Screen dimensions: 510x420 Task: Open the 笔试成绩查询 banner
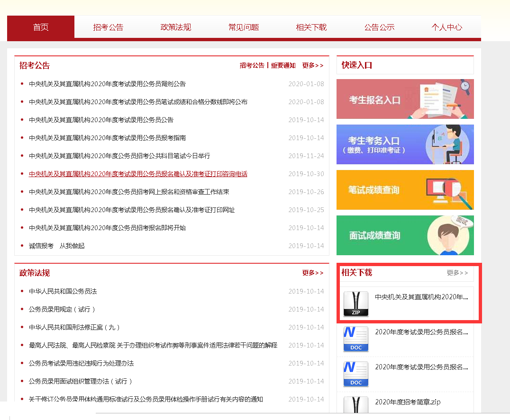[405, 190]
